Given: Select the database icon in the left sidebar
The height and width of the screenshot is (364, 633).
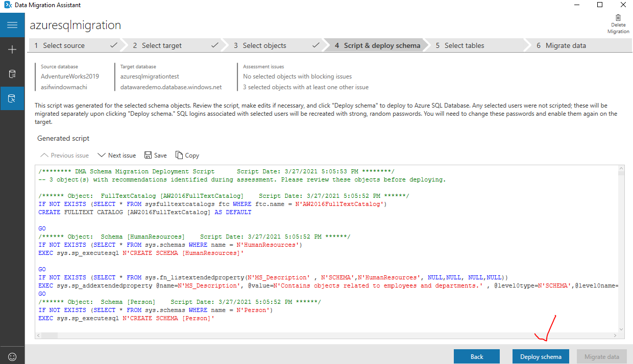Looking at the screenshot, I should tap(11, 73).
